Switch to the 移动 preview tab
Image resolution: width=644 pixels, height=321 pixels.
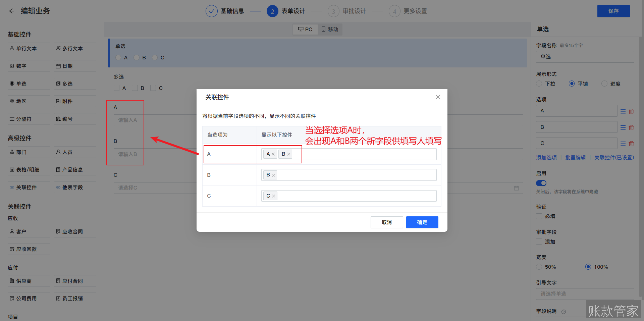[x=330, y=29]
